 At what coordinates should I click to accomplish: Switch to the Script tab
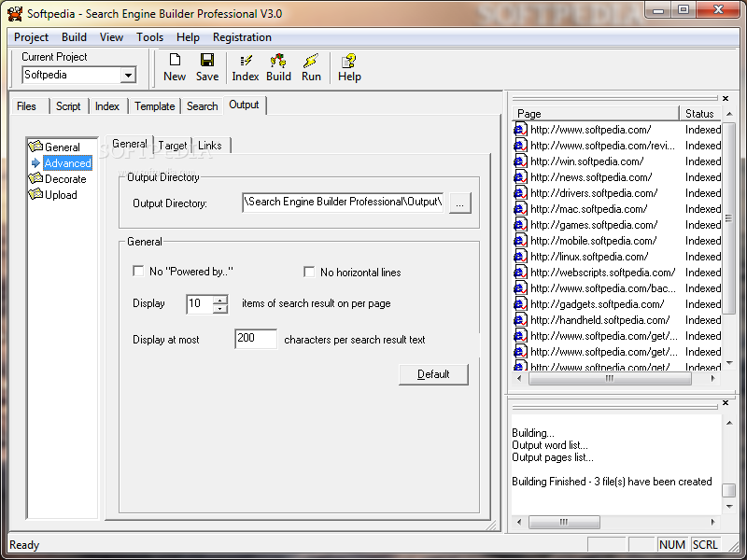click(68, 106)
